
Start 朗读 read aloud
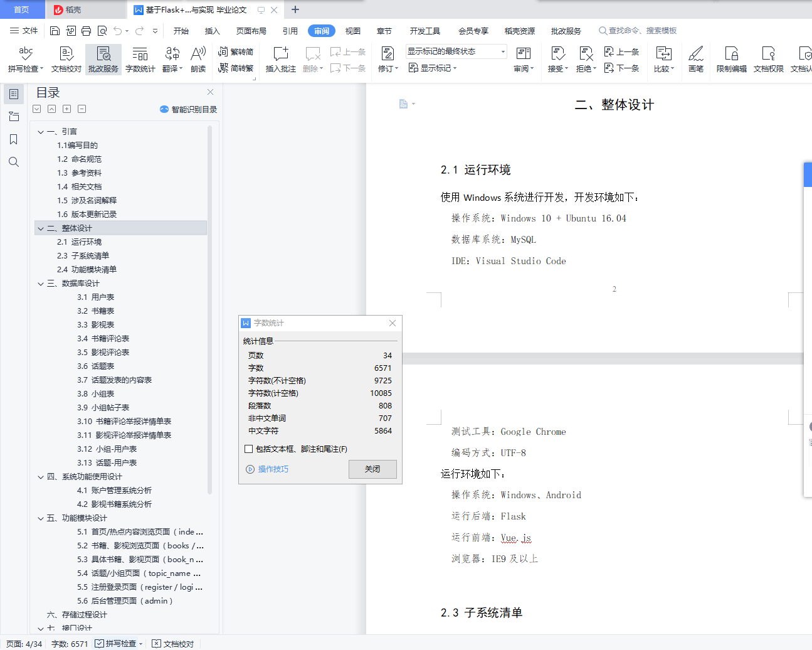click(x=198, y=59)
